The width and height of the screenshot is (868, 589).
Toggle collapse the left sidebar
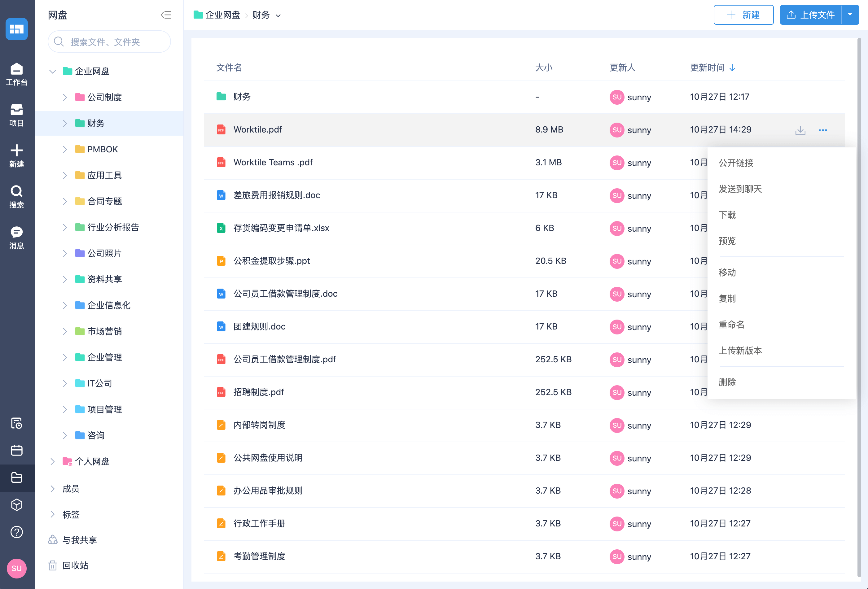point(166,15)
